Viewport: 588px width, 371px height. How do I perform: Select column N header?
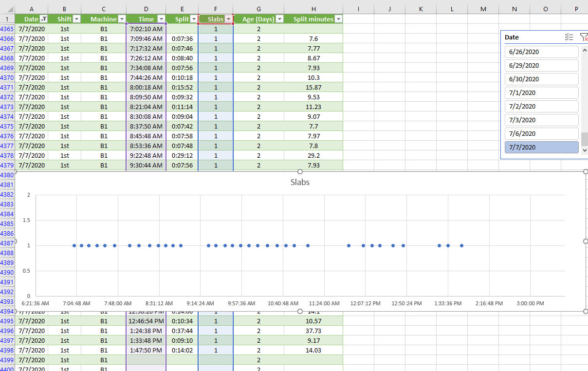point(514,9)
